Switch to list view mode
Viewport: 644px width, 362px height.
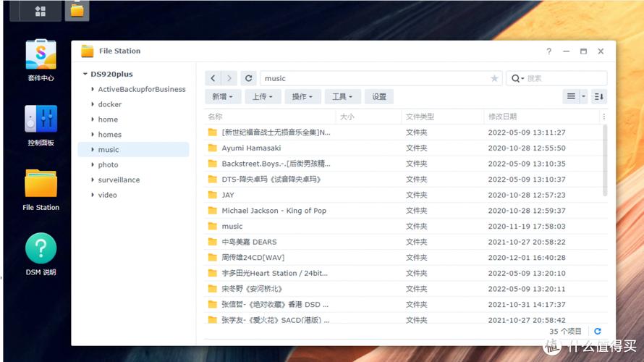click(x=571, y=96)
